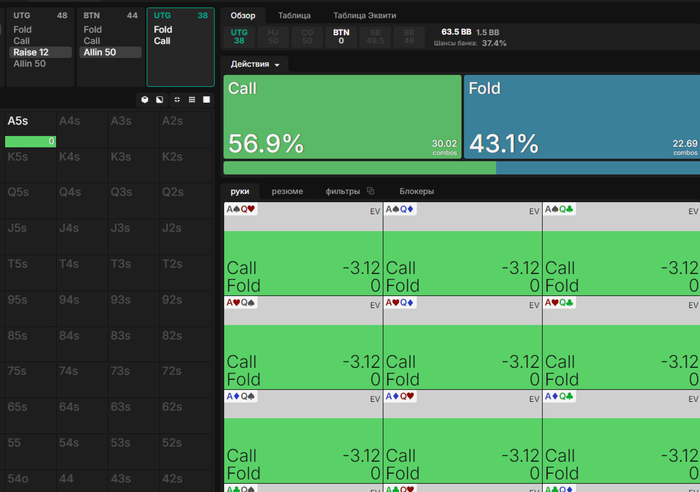Open the A♠Q♦ hand card
The height and width of the screenshot is (492, 700).
point(462,249)
